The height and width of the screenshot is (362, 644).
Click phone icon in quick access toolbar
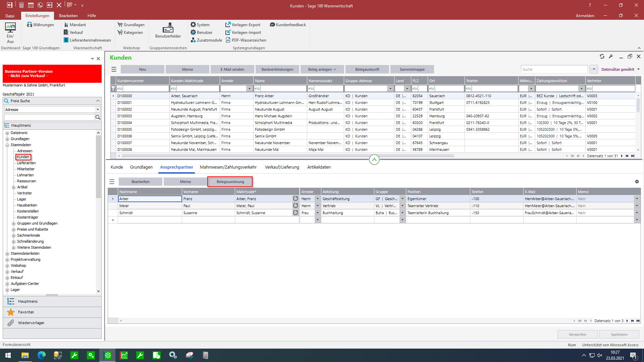(40, 5)
